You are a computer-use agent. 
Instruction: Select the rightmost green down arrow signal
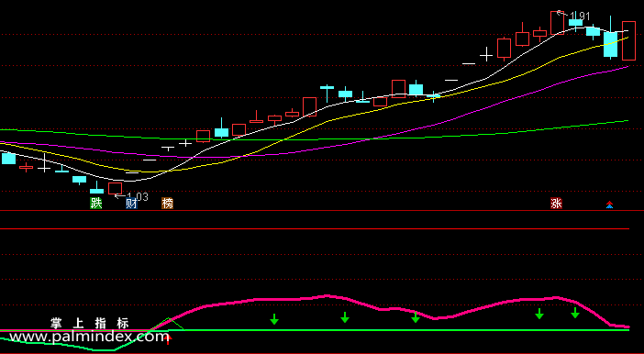[x=575, y=313]
